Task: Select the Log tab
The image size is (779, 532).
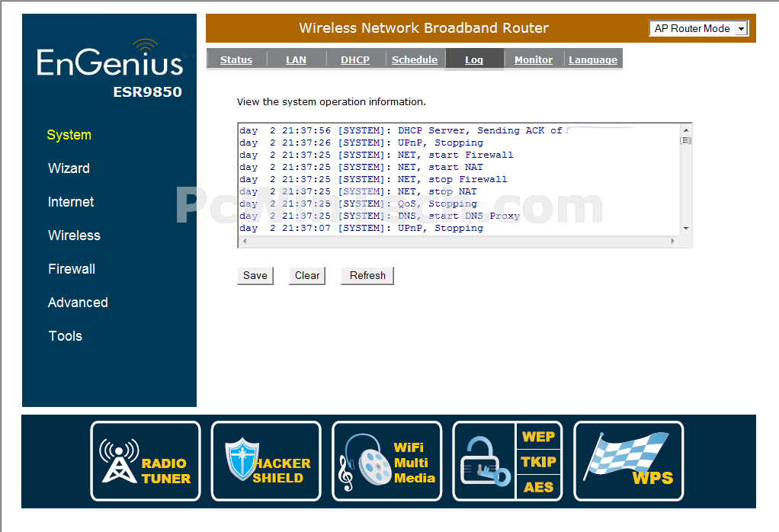Action: click(474, 59)
